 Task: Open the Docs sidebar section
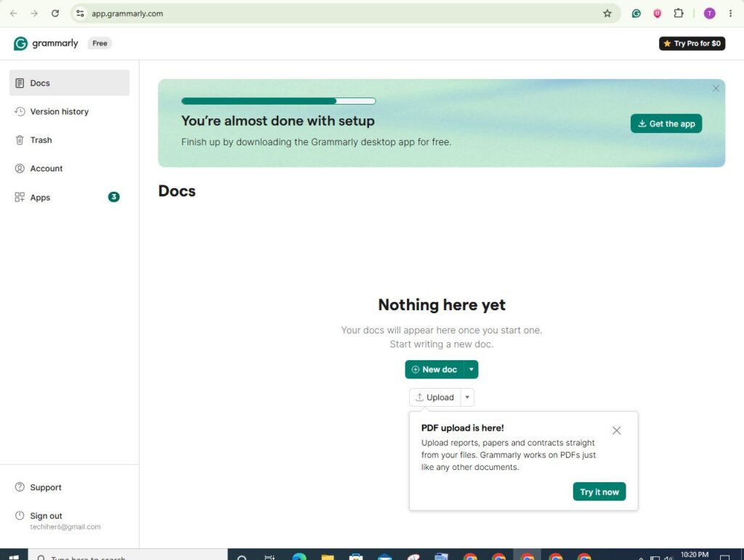(69, 83)
